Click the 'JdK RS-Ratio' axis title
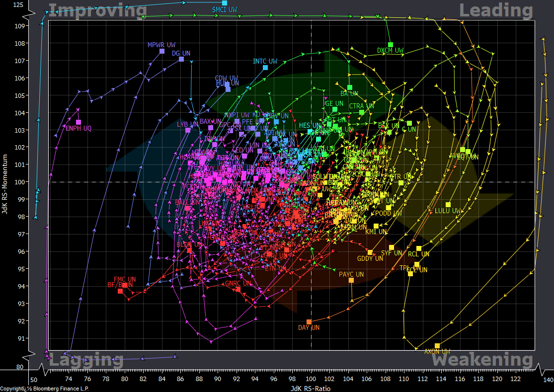This screenshot has width=554, height=392. point(311,389)
